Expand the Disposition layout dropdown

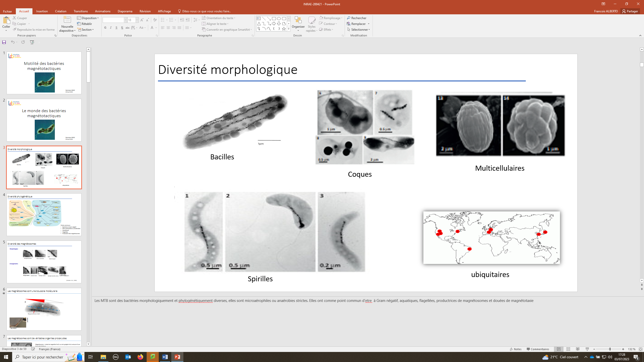pos(88,18)
